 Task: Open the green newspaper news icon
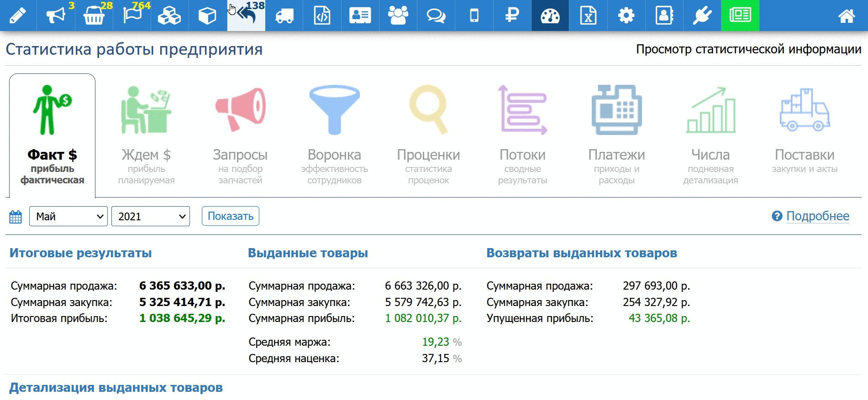[x=740, y=16]
